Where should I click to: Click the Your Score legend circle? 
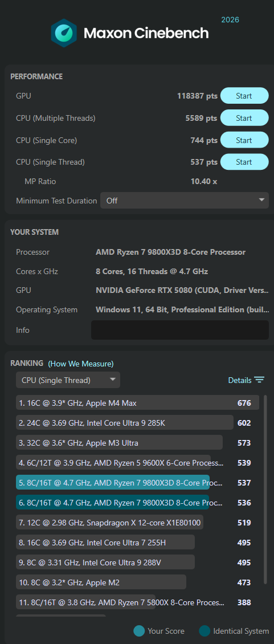(x=139, y=631)
